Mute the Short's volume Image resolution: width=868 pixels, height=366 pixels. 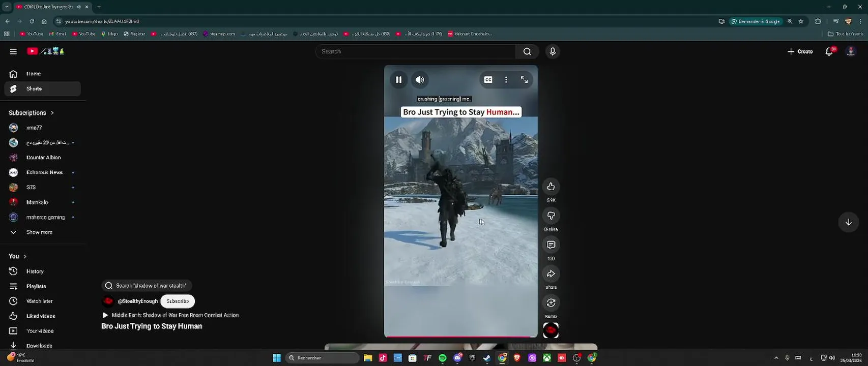[420, 80]
